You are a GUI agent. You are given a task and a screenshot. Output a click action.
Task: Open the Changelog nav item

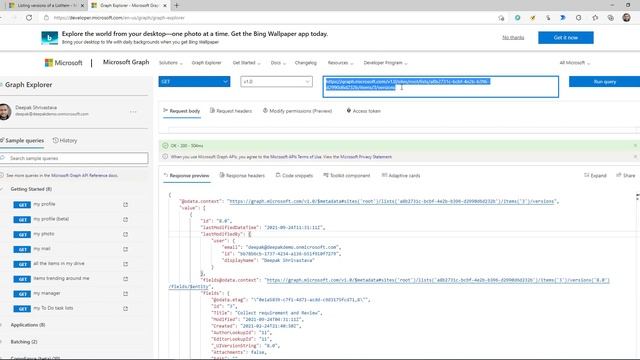point(306,63)
